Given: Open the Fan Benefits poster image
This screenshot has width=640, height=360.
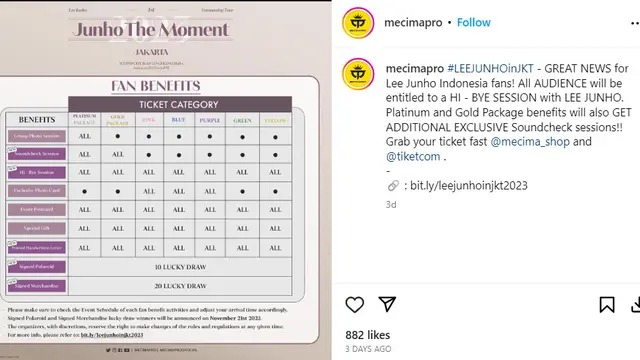Looking at the screenshot, I should click(166, 180).
